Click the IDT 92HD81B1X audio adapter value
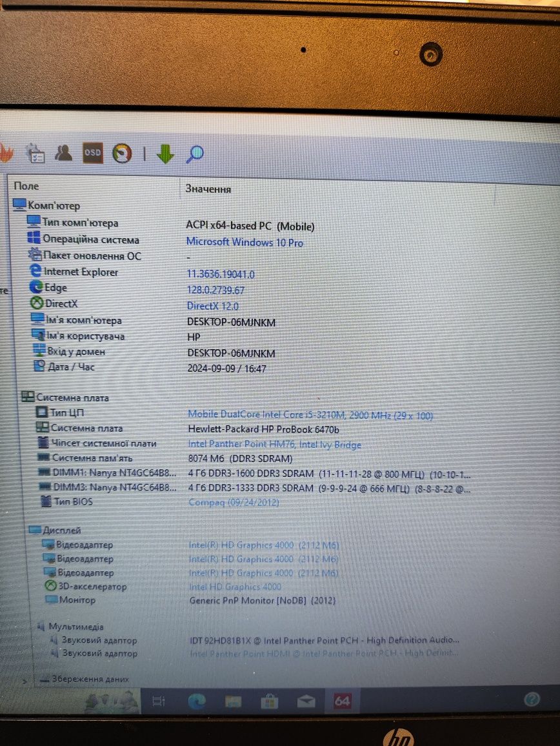 325,640
